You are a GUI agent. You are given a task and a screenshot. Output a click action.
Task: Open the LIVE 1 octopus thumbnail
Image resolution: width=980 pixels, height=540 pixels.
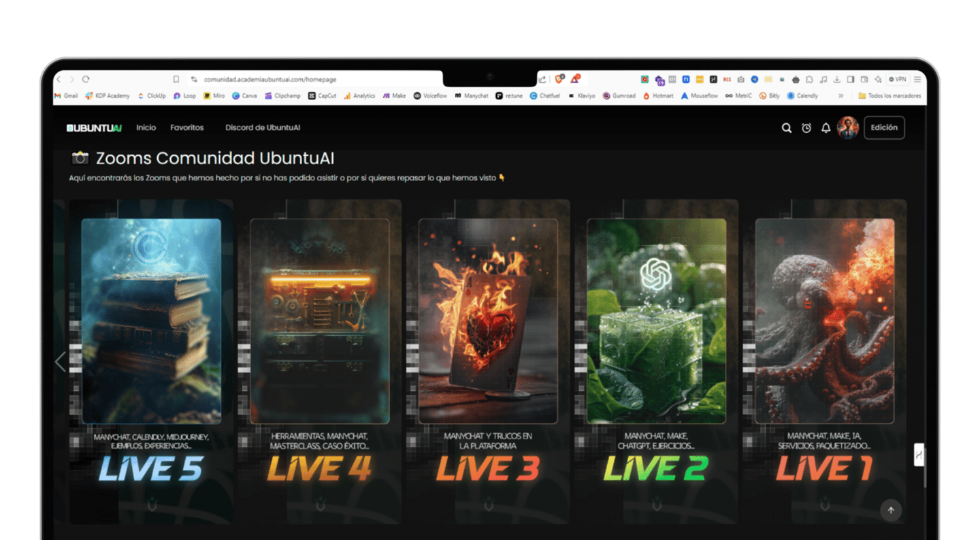point(825,321)
